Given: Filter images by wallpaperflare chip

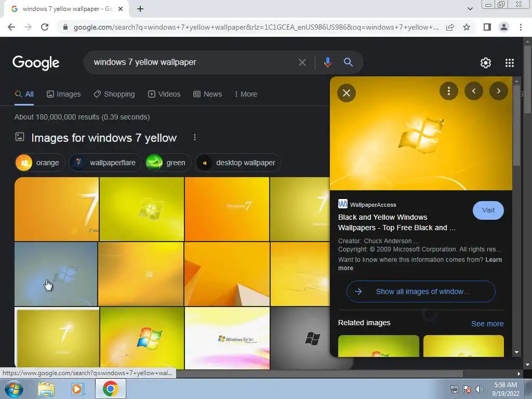Looking at the screenshot, I should pyautogui.click(x=105, y=163).
